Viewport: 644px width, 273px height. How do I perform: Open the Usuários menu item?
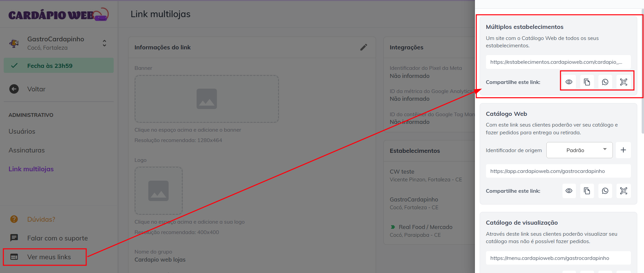click(22, 131)
